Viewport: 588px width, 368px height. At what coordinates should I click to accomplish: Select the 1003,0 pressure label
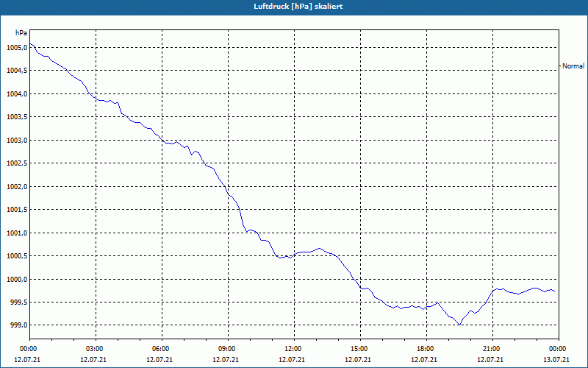[17, 141]
